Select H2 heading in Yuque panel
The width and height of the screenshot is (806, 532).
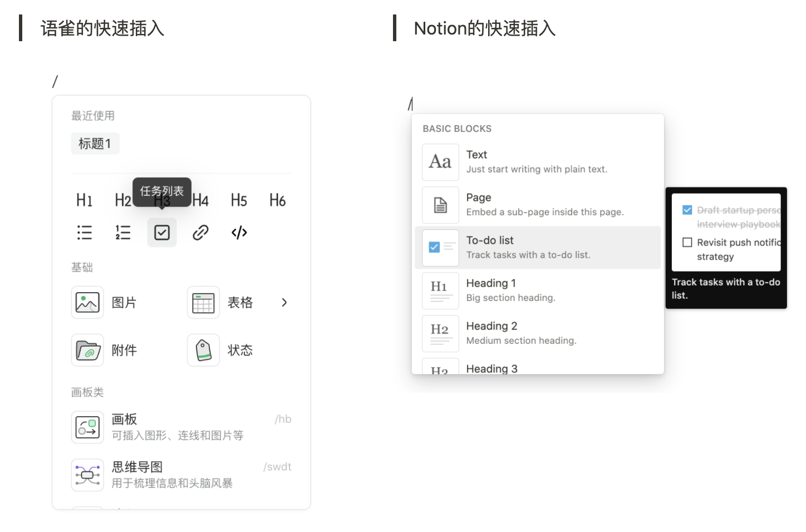pyautogui.click(x=123, y=200)
